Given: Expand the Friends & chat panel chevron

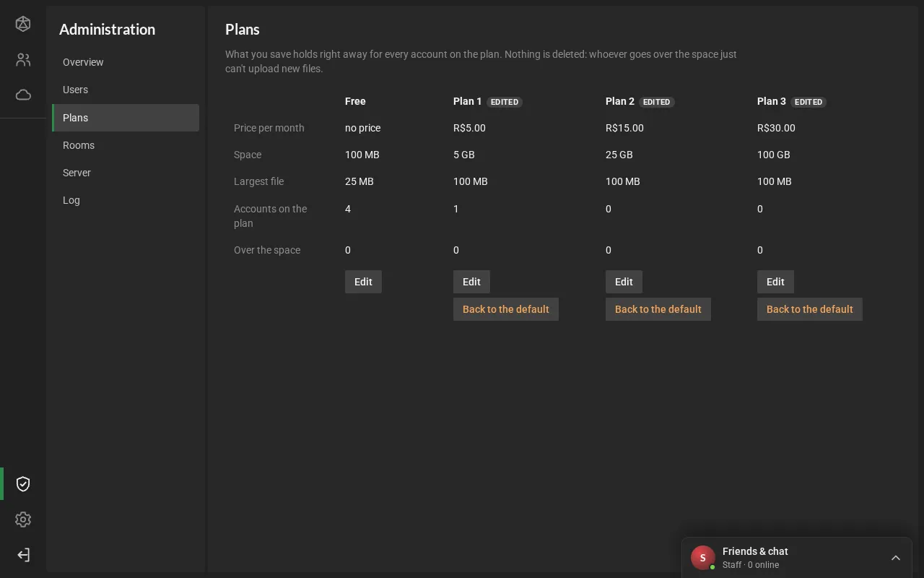Looking at the screenshot, I should pos(896,558).
